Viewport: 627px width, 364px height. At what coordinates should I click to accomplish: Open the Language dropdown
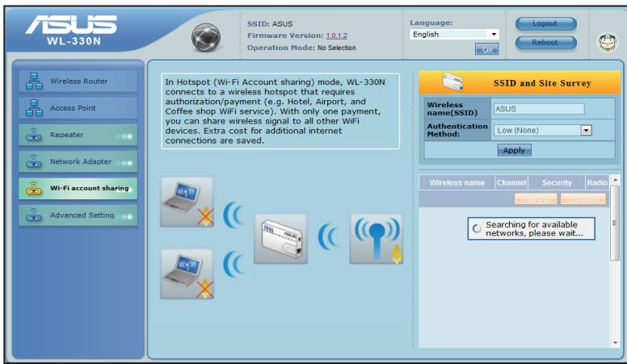[x=455, y=35]
